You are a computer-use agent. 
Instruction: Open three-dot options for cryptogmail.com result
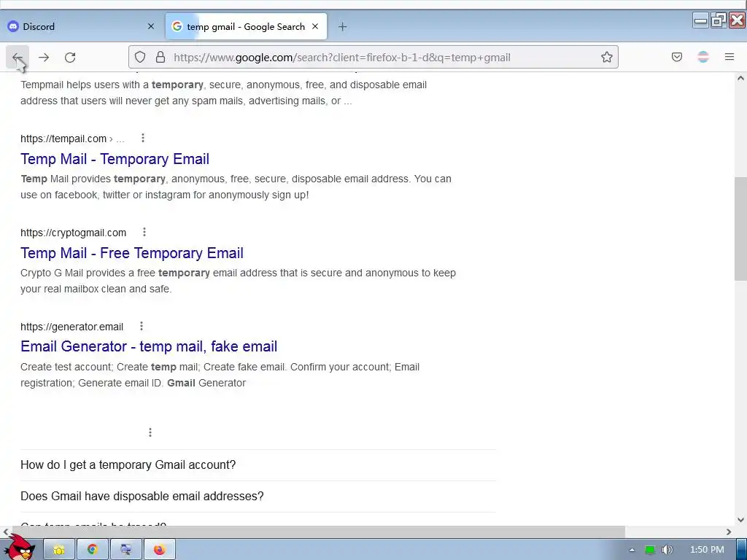point(144,232)
